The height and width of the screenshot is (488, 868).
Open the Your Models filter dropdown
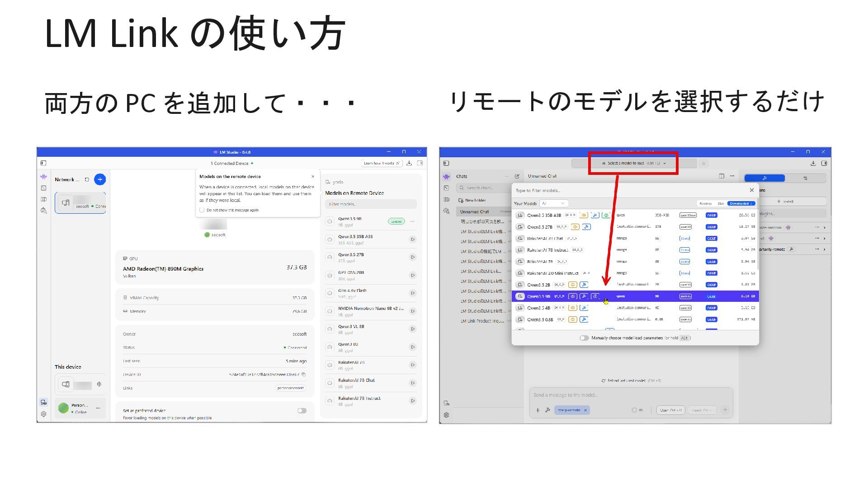(x=553, y=203)
